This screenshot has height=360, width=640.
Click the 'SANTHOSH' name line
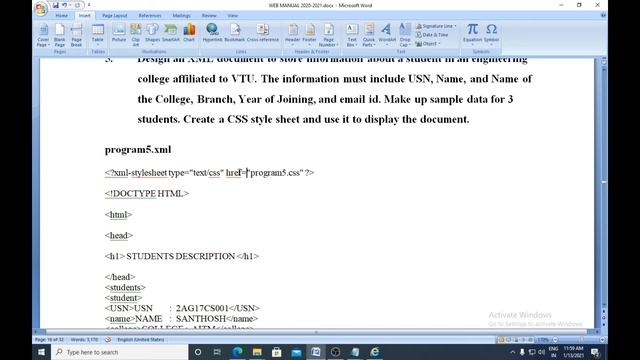click(x=182, y=318)
